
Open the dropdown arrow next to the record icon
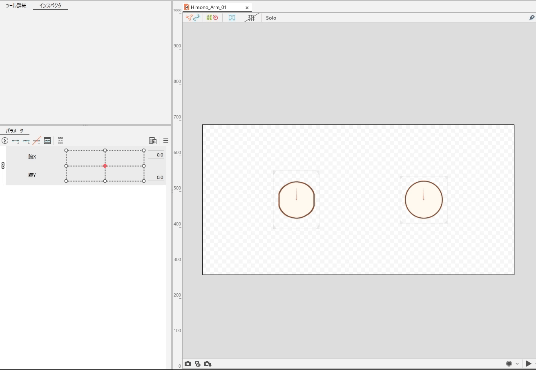tap(517, 364)
